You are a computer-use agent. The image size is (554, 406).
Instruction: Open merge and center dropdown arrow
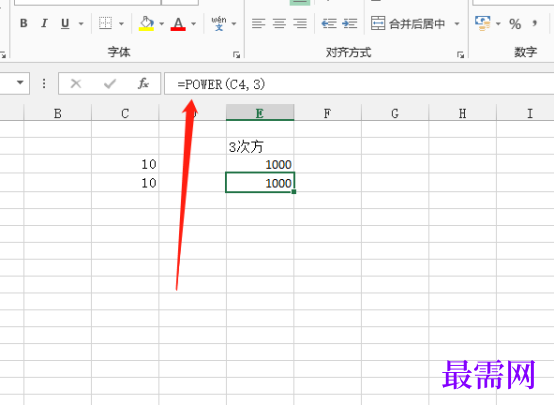click(457, 24)
